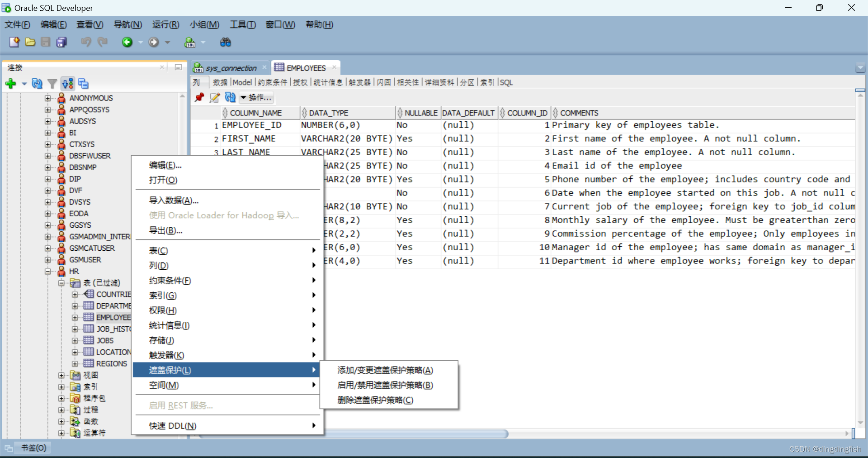The width and height of the screenshot is (868, 458).
Task: Click the green plus New Connection icon
Action: (x=11, y=84)
